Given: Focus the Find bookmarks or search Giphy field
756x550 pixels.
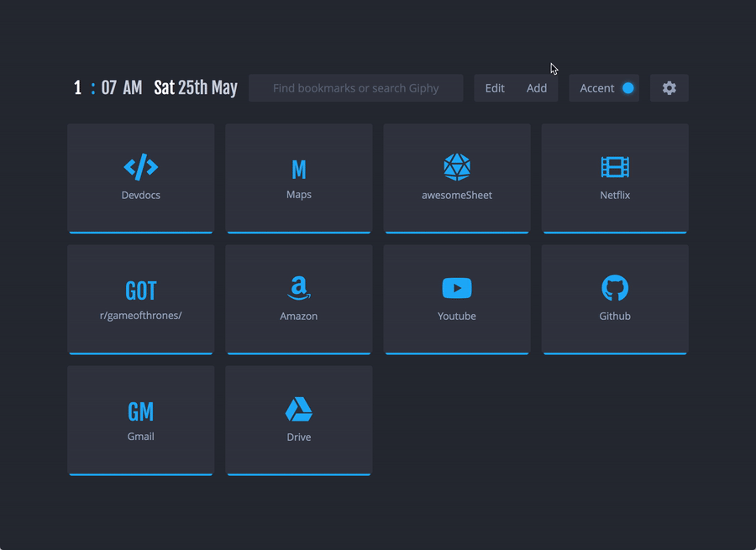Looking at the screenshot, I should click(x=356, y=88).
